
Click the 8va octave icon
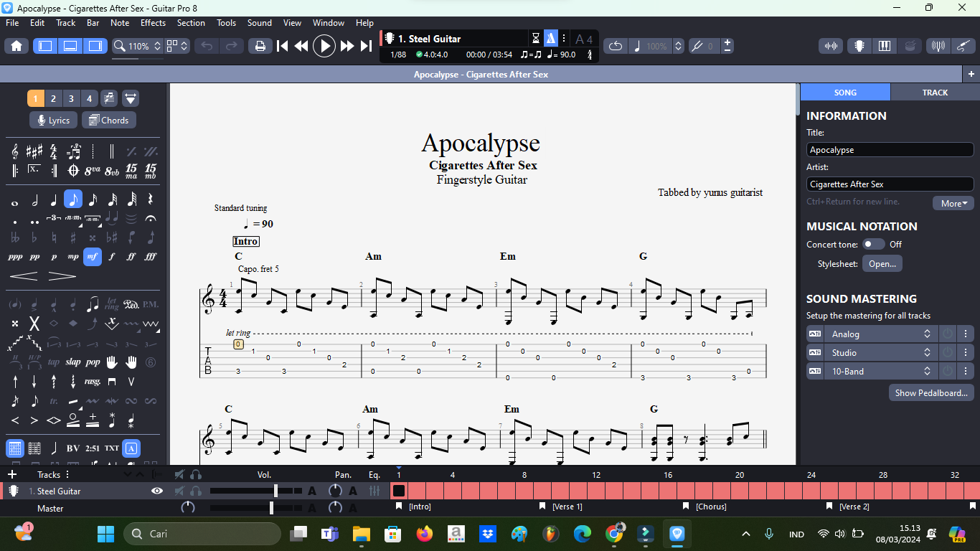coord(93,171)
